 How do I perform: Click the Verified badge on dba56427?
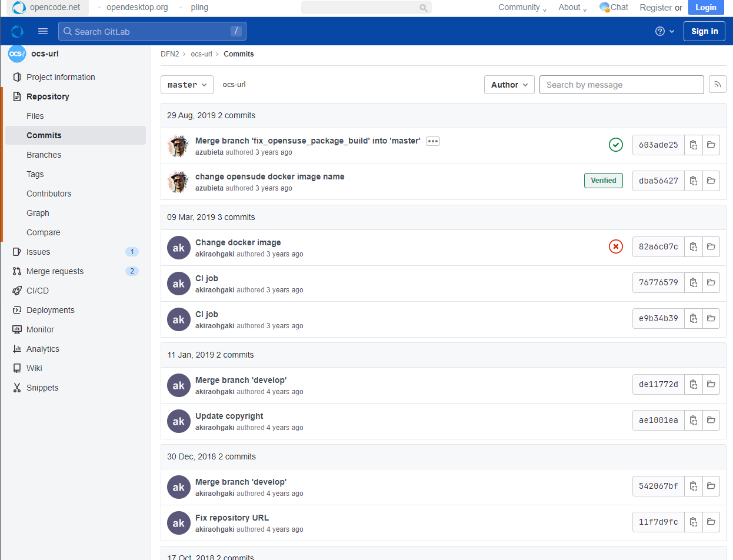coord(603,181)
